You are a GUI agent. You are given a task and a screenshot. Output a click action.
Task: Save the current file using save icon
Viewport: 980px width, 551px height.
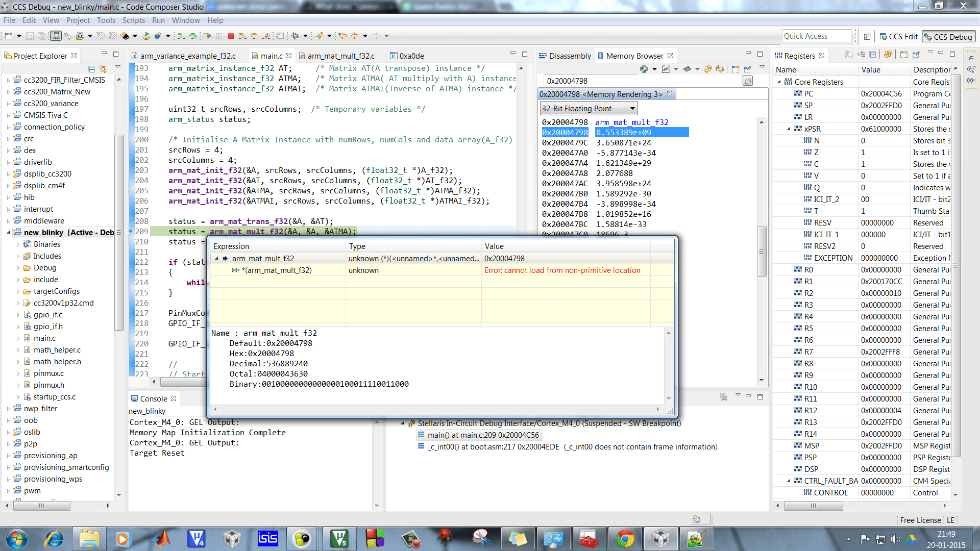[29, 36]
